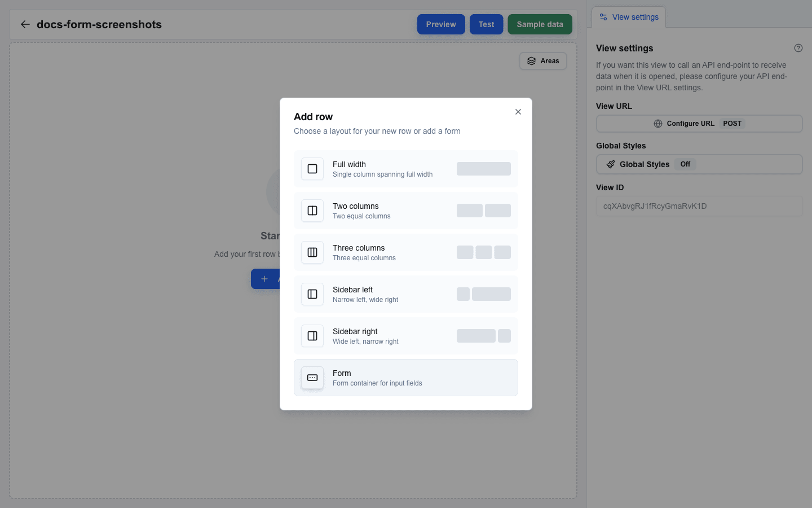Click the 'Two columns' option title
The height and width of the screenshot is (508, 812).
click(x=356, y=206)
